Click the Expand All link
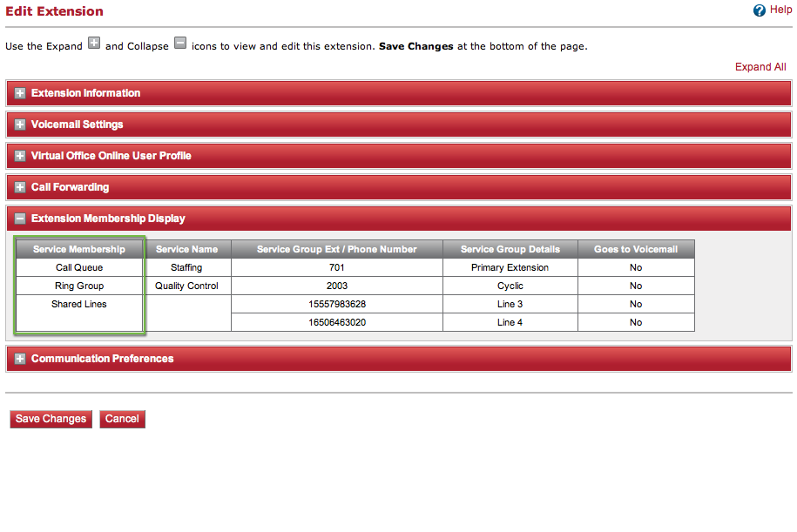Image resolution: width=797 pixels, height=532 pixels. (760, 67)
